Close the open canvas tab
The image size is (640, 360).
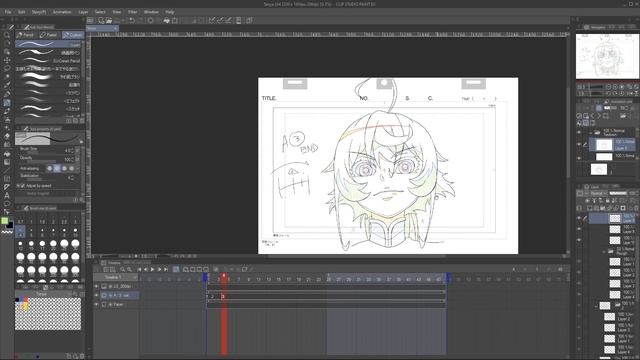tap(116, 29)
